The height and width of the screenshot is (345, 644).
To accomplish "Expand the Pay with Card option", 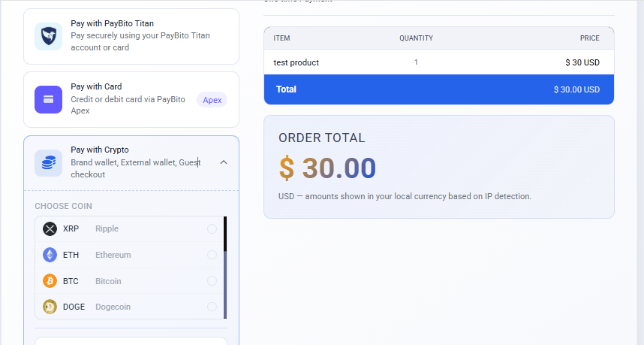I will 131,99.
